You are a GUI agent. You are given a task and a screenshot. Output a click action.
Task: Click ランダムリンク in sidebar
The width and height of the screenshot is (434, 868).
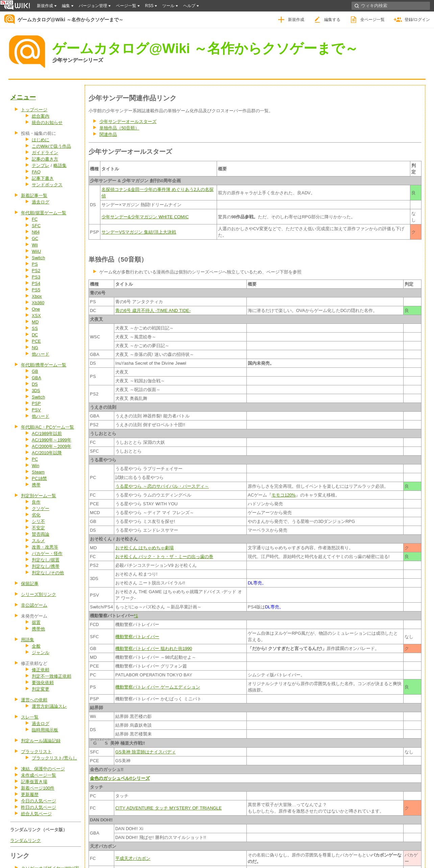pos(25,841)
